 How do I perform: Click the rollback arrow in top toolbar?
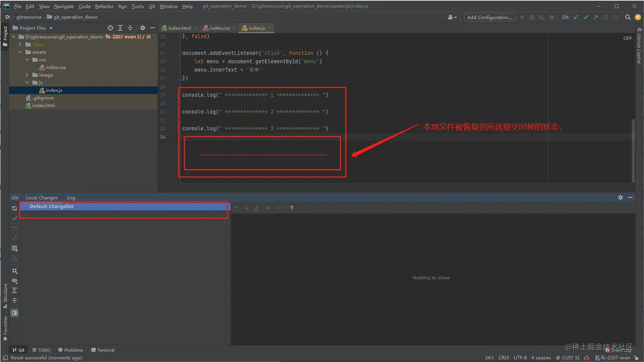tap(615, 17)
